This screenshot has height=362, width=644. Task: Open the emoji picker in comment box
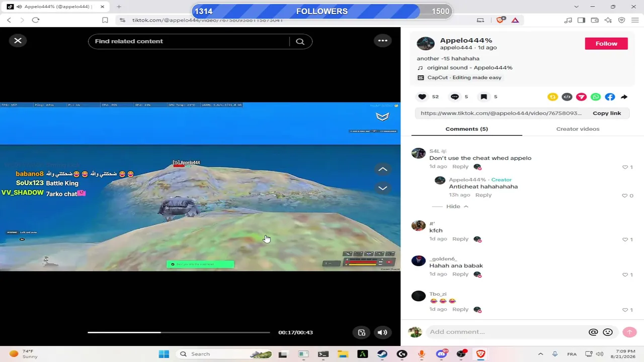pos(608,332)
